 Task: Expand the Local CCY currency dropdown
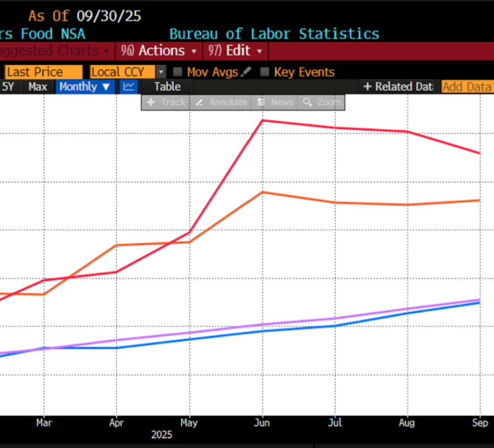tap(161, 72)
